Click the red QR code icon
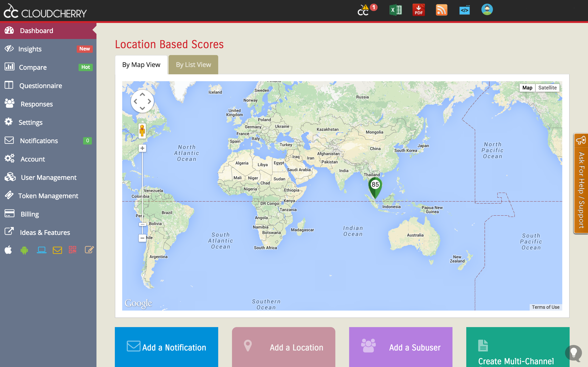 click(72, 250)
